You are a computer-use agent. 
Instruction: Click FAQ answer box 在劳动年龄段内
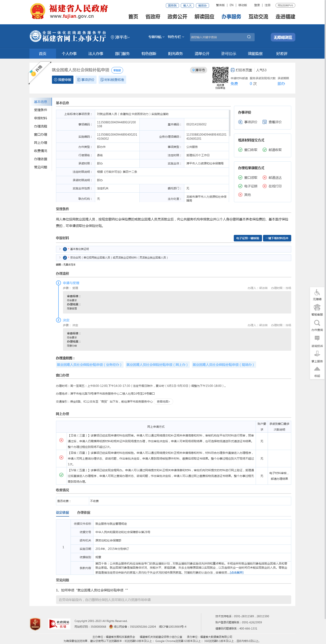pos(173,600)
